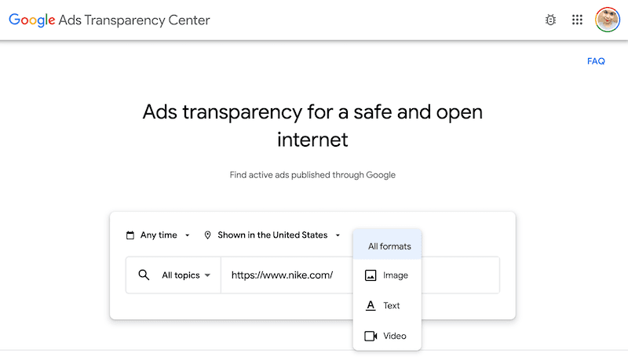Click the Video camera icon
This screenshot has width=628, height=364.
pos(371,336)
